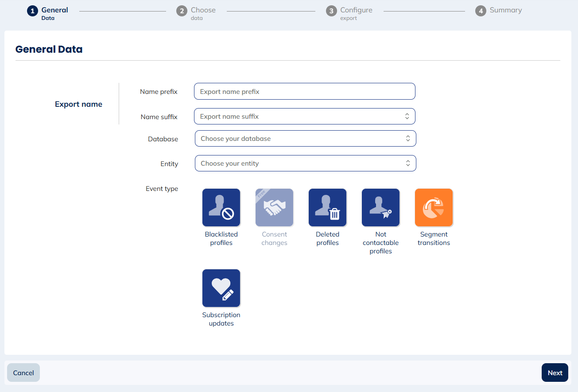Image resolution: width=578 pixels, height=392 pixels.
Task: Choose the Subscription updates heart icon
Action: tap(221, 288)
